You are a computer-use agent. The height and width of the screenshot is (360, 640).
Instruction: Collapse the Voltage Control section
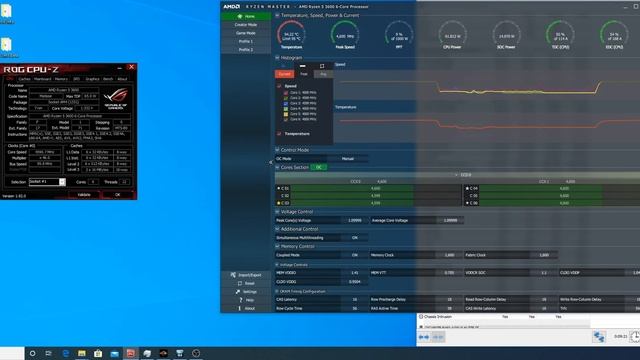(x=278, y=212)
